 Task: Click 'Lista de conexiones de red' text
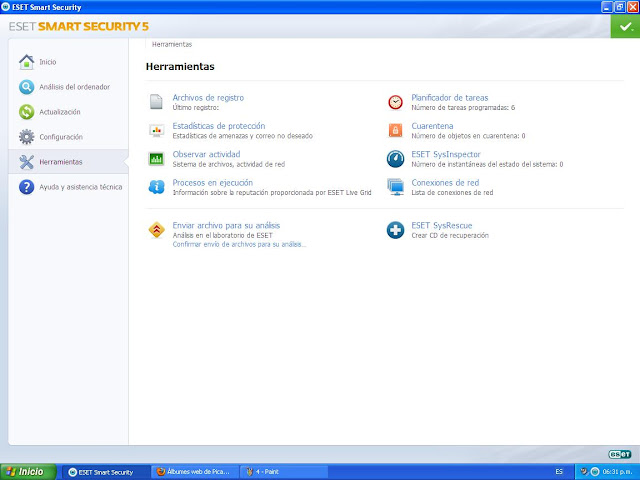coord(452,193)
